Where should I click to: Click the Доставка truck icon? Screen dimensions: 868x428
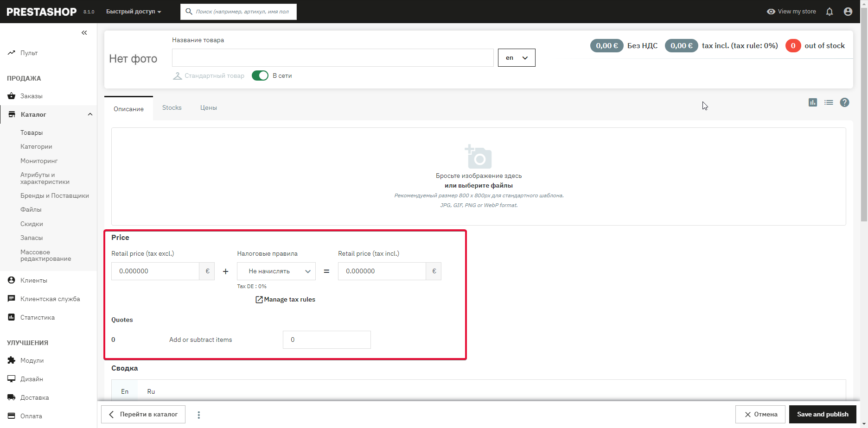click(12, 397)
